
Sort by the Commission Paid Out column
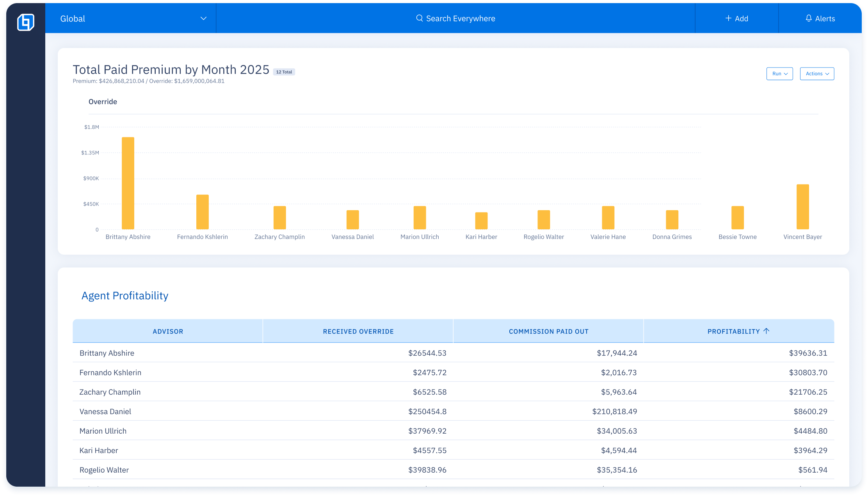coord(548,331)
